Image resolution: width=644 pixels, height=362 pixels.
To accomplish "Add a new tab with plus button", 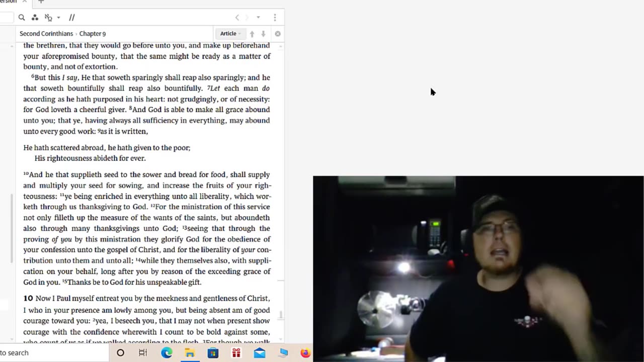I will 41,2.
